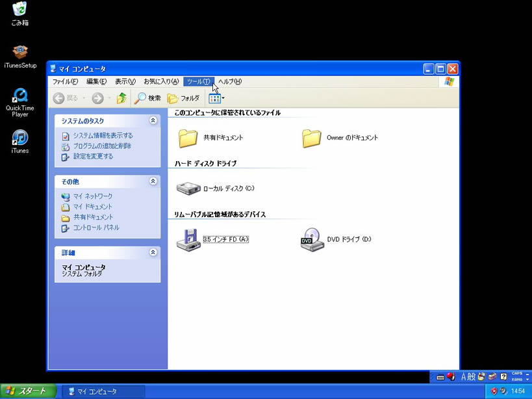Open the ヘルプ(H) menu
This screenshot has width=532, height=399.
(230, 81)
